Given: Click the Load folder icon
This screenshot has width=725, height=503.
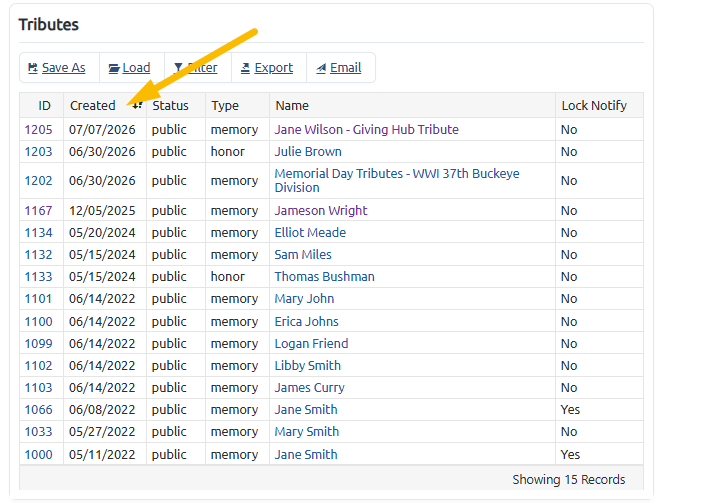Looking at the screenshot, I should tap(114, 68).
